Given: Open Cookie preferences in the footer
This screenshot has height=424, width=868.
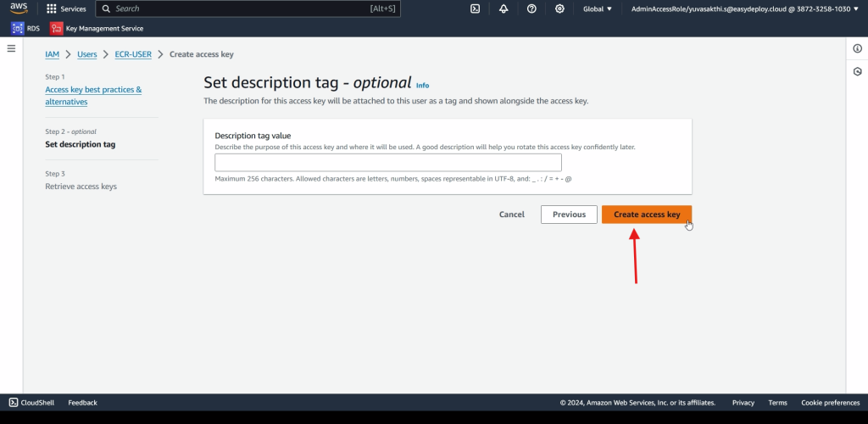Looking at the screenshot, I should coord(830,403).
